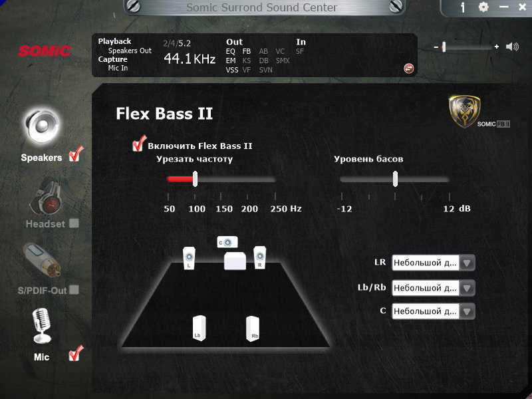Viewport: 532px width, 399px height.
Task: Open the C speaker size dropdown
Action: [x=434, y=311]
